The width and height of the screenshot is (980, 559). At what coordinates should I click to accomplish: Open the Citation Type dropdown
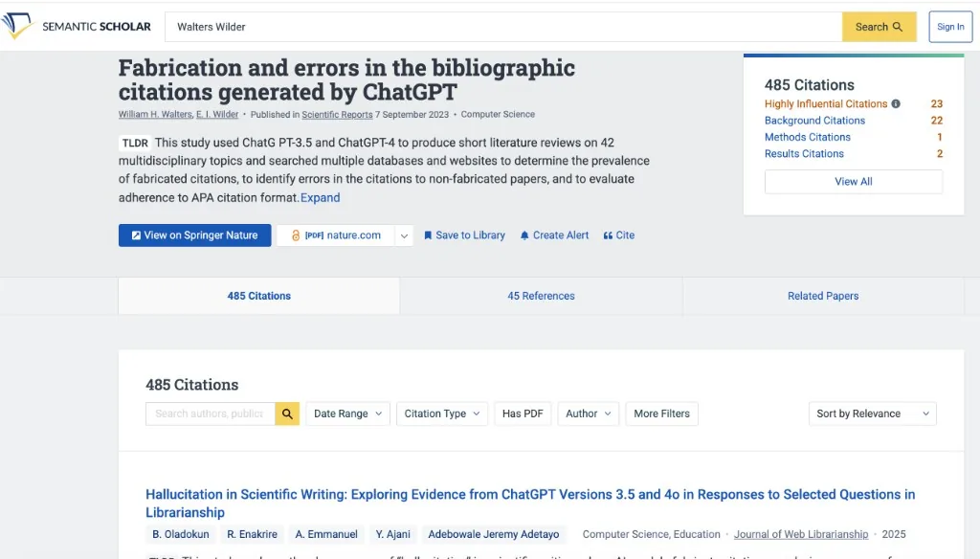pos(442,414)
